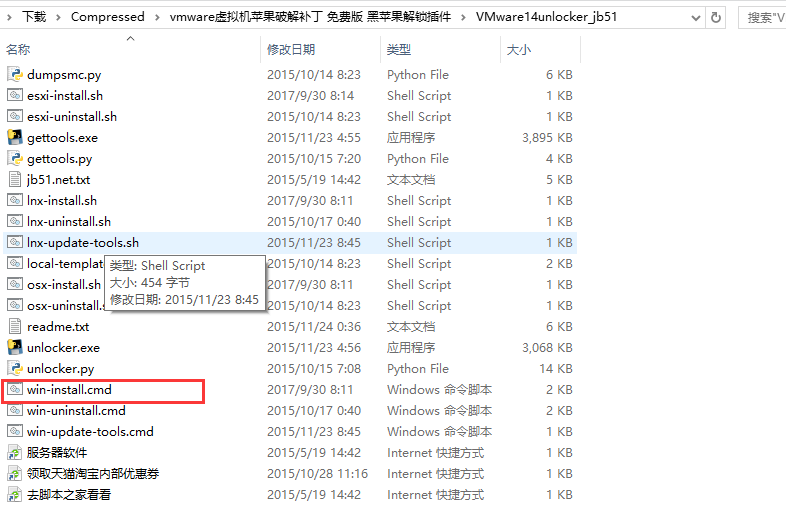Expand the chevron before VMware14unlocker_jb51 in path

tap(463, 18)
